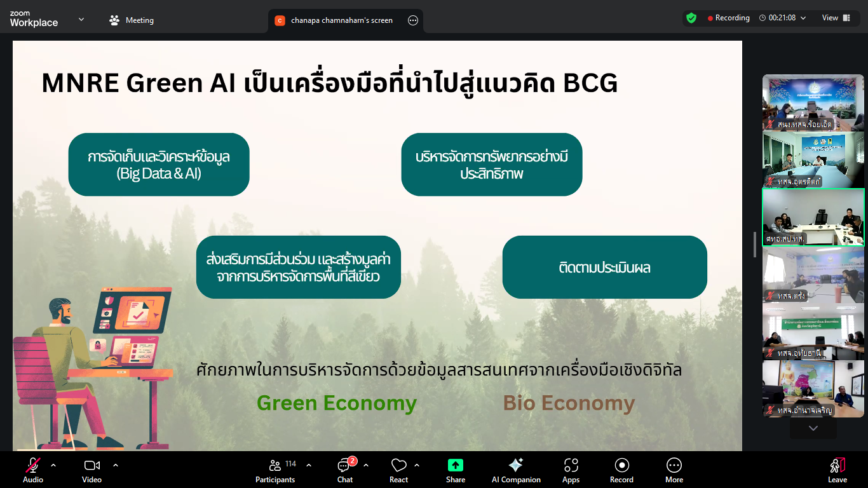
Task: Open the Zoom Workplace dropdown arrow
Action: (81, 20)
